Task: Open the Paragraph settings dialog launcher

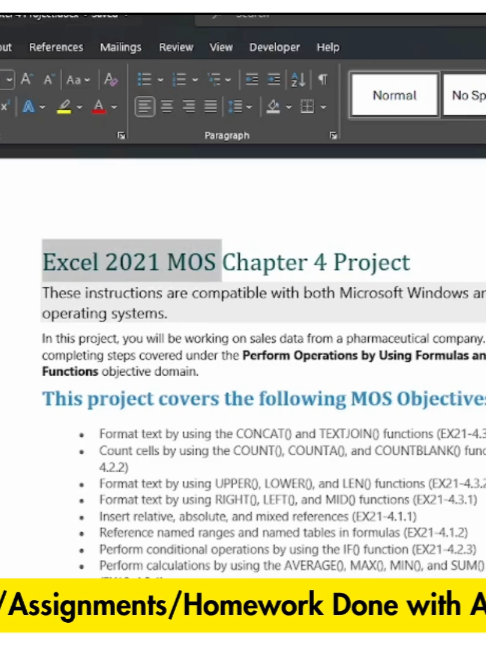Action: [x=333, y=136]
